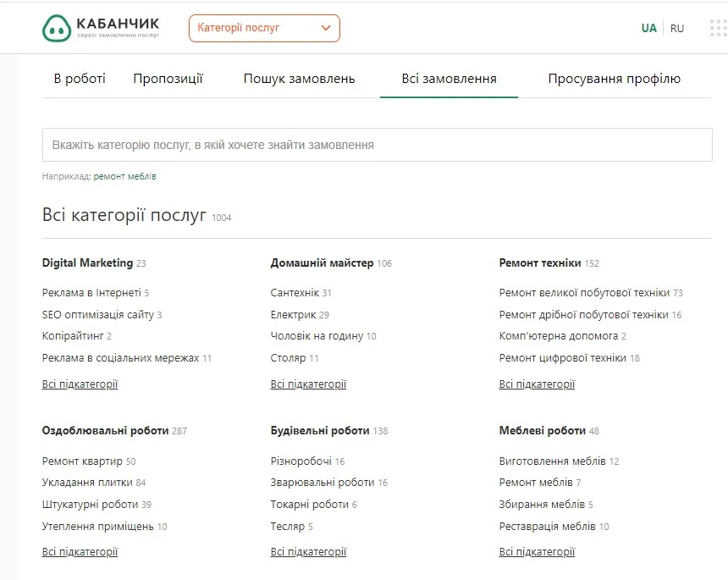Image resolution: width=728 pixels, height=580 pixels.
Task: Open the Пропозиції tab
Action: [x=168, y=78]
